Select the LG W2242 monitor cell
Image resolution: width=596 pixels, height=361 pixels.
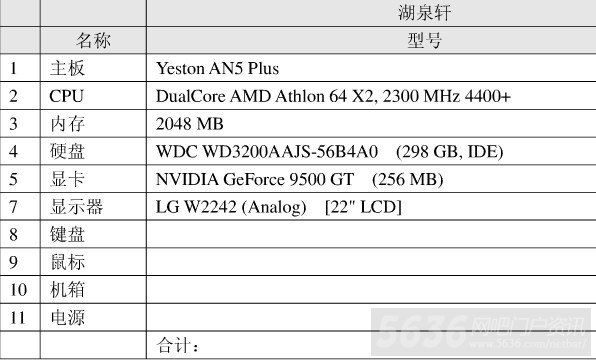coord(371,207)
